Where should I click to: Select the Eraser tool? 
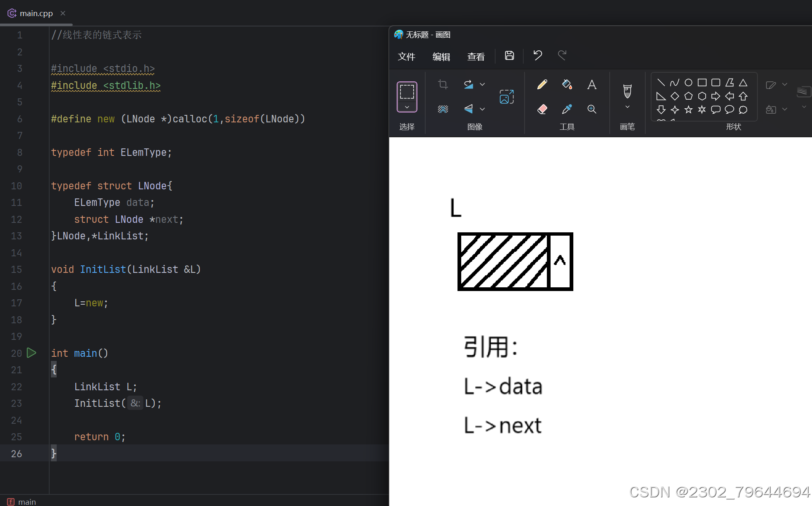tap(542, 109)
